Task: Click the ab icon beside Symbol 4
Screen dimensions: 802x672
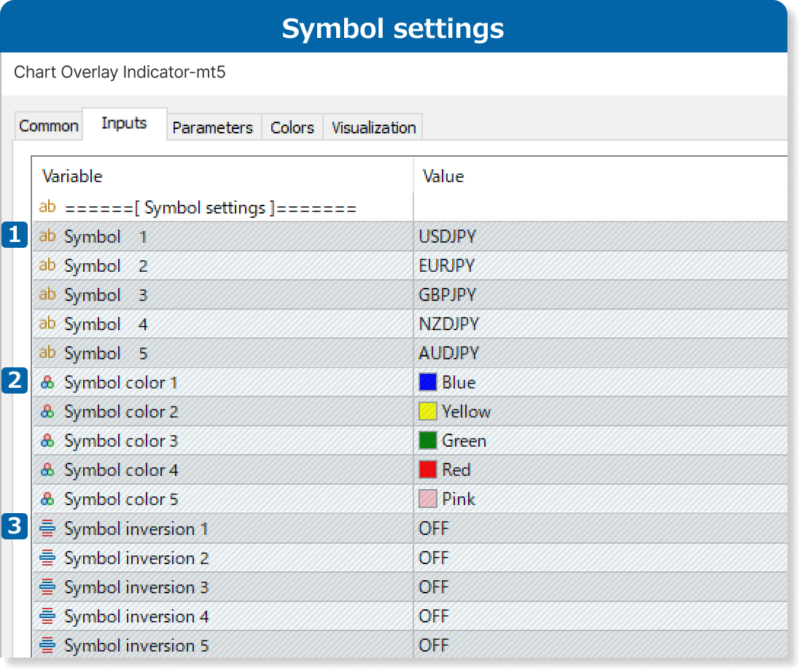Action: [x=47, y=323]
